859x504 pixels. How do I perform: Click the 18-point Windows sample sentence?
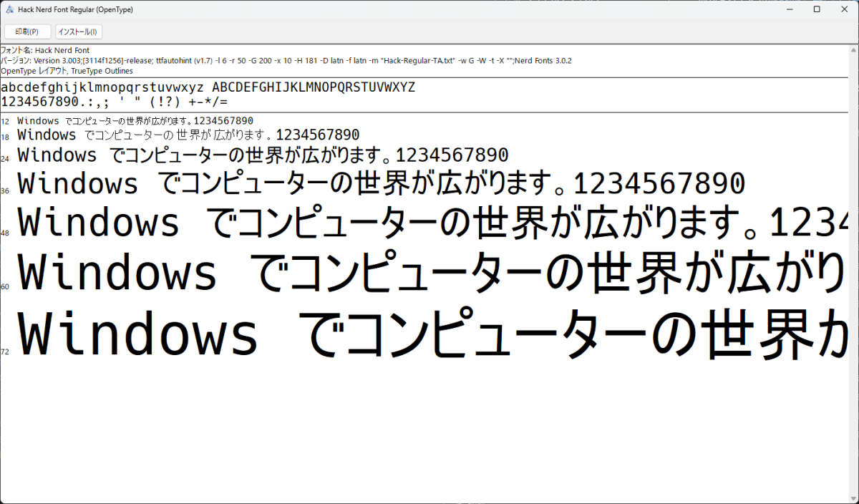click(188, 135)
